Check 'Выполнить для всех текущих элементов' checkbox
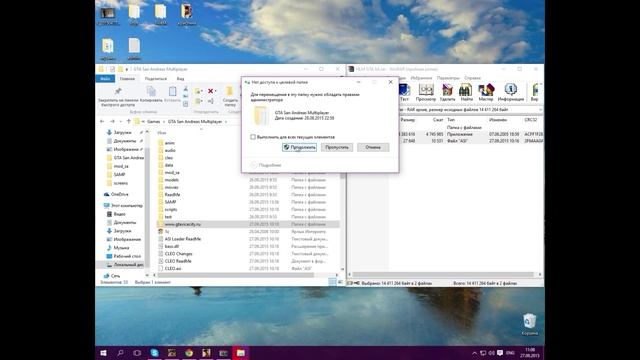Viewport: 640px width, 360px height. point(253,137)
